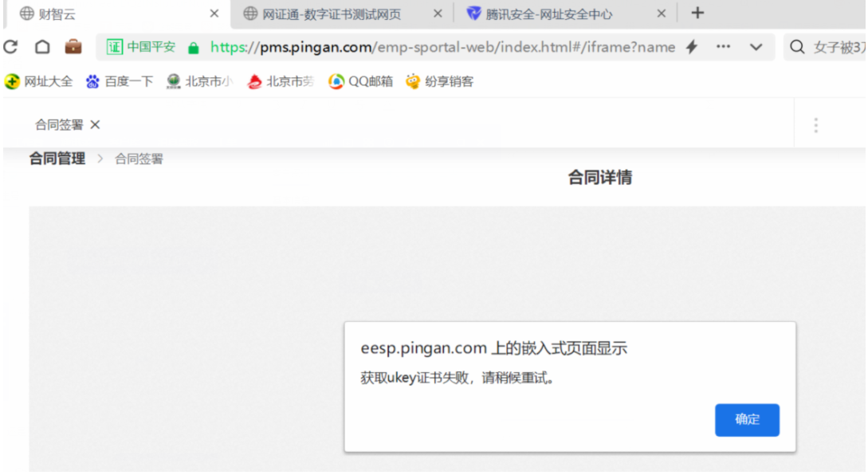Image resolution: width=868 pixels, height=475 pixels.
Task: Click the search magnifier icon
Action: tap(797, 47)
